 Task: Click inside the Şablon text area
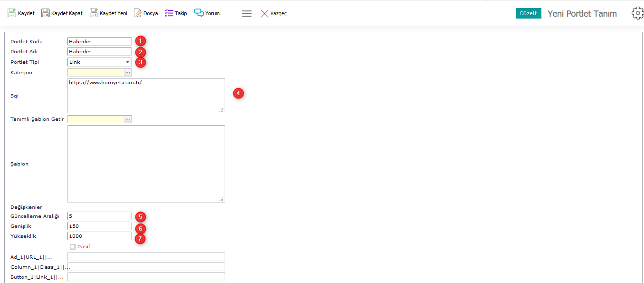[146, 164]
